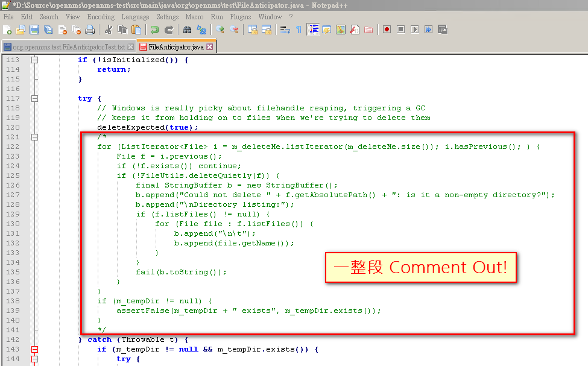Open the Settings menu
The width and height of the screenshot is (588, 366).
click(x=167, y=17)
